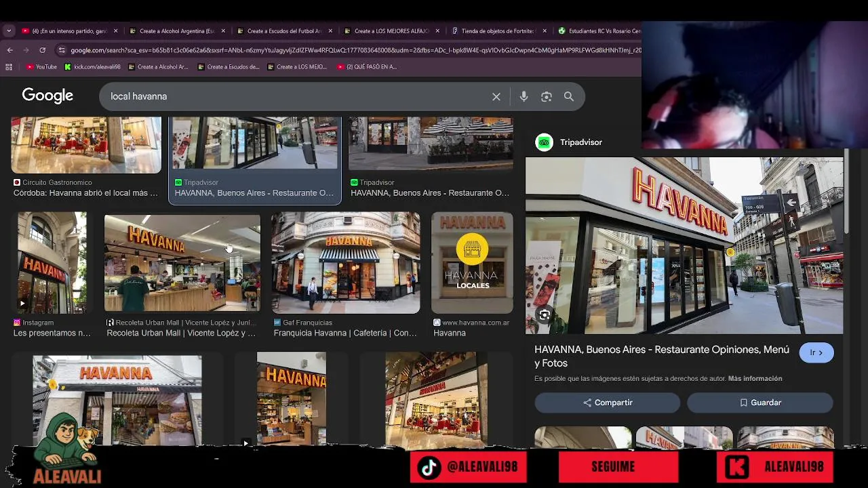Click 'Más información' copyright link
This screenshot has height=488, width=868.
tap(755, 379)
